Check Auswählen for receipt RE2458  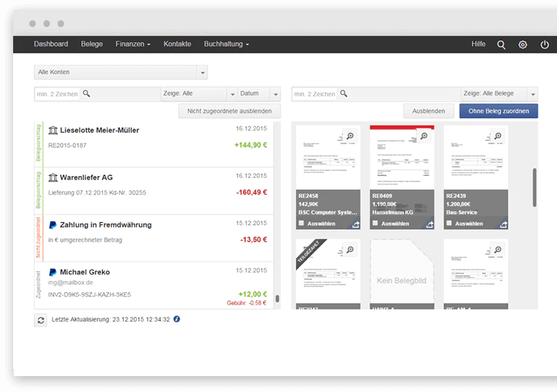[x=302, y=224]
